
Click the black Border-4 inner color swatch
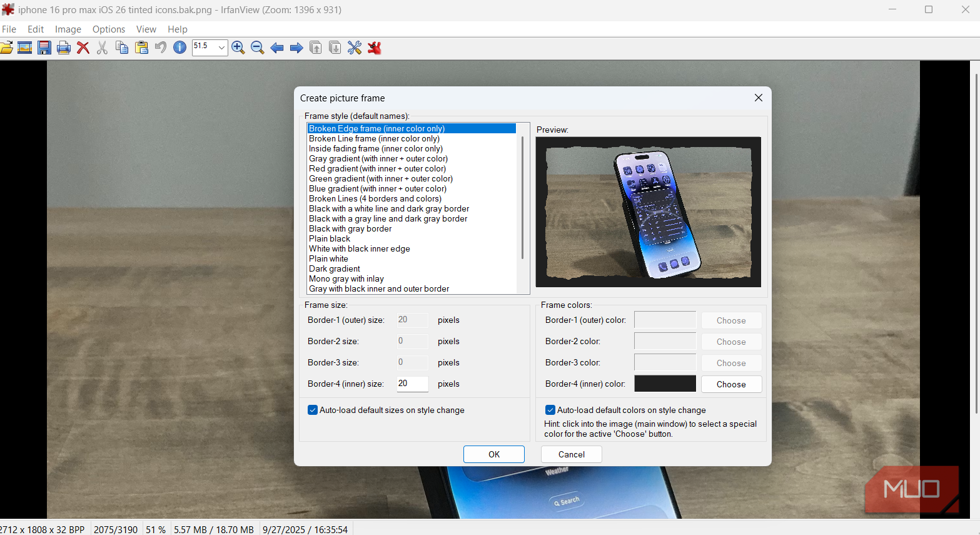click(x=665, y=384)
